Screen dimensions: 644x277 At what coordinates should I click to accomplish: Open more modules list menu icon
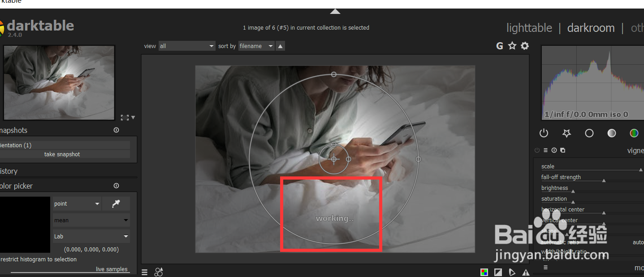(545, 268)
